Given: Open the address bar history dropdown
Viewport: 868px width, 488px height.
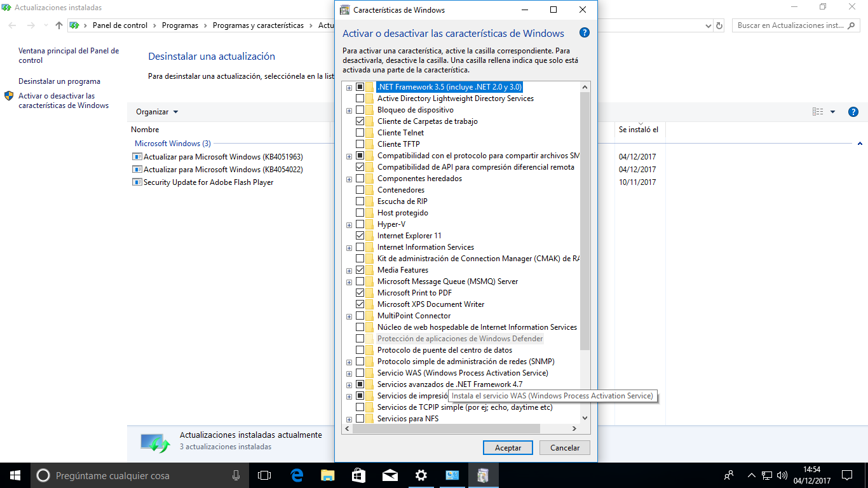Looking at the screenshot, I should (709, 25).
